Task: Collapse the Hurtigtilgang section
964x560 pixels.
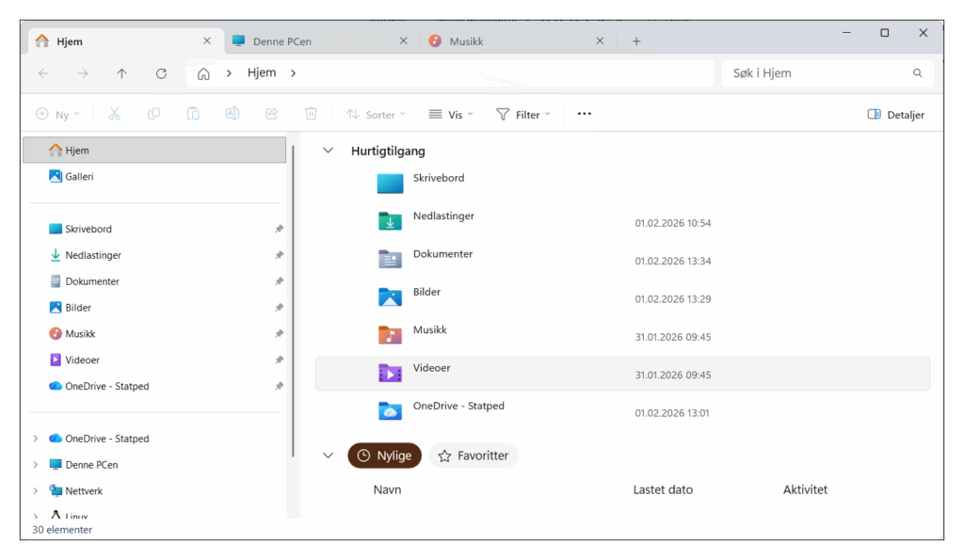Action: pyautogui.click(x=329, y=151)
